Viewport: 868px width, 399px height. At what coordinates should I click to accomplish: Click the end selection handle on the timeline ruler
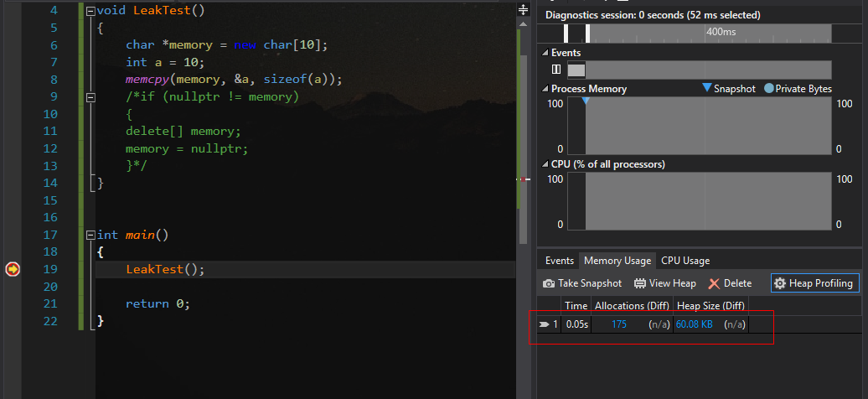[x=587, y=34]
